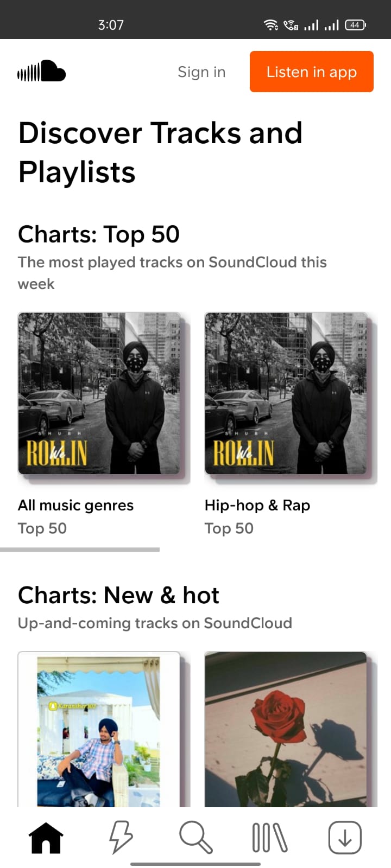Open the search magnifier tab
This screenshot has height=868, width=391.
point(195,838)
